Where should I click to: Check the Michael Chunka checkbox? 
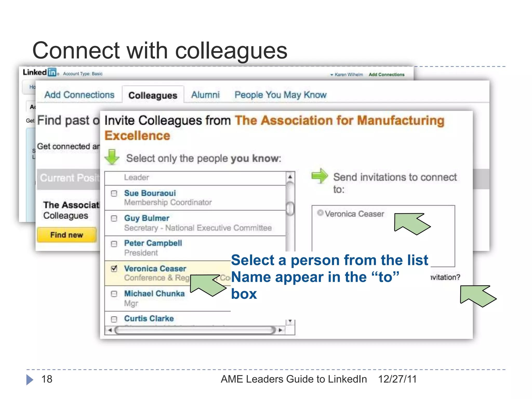pyautogui.click(x=114, y=294)
